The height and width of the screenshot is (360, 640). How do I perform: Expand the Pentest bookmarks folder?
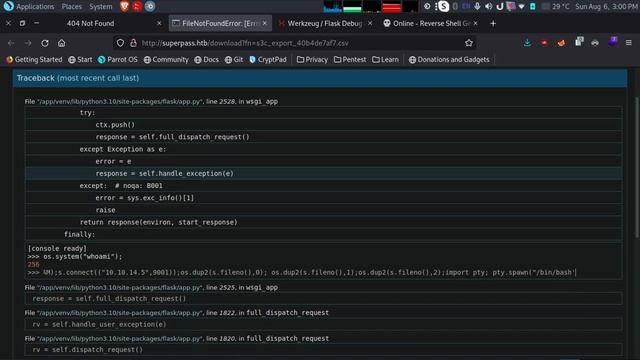(x=350, y=60)
